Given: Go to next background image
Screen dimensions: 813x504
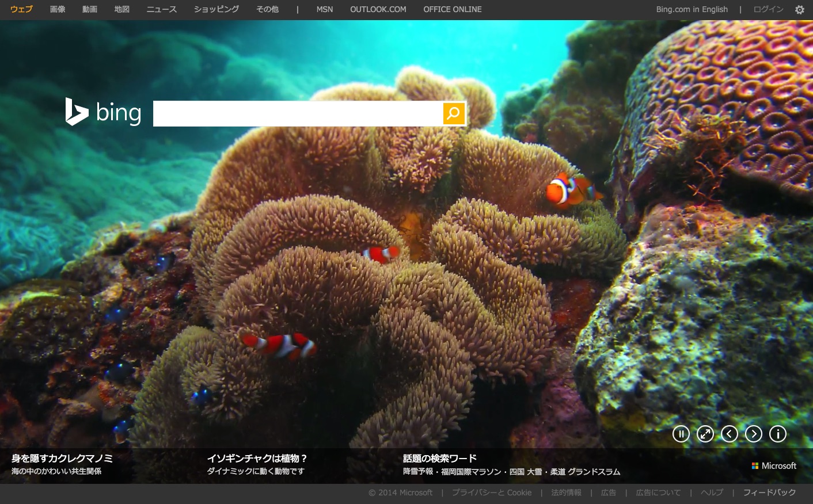Looking at the screenshot, I should coord(753,434).
